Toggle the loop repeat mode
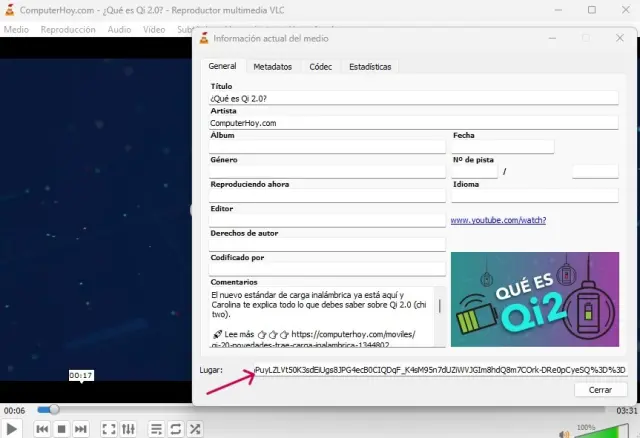Viewport: 640px width, 438px height. (175, 429)
